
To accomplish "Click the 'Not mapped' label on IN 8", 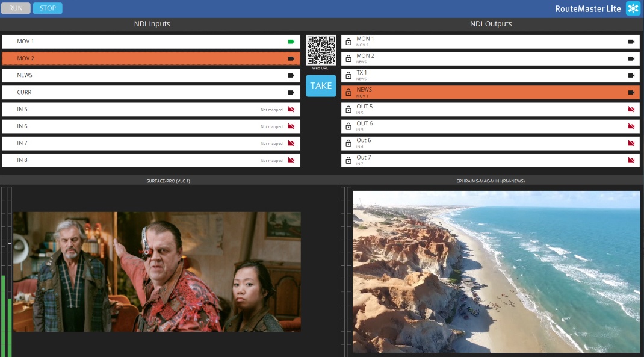I will pyautogui.click(x=271, y=161).
